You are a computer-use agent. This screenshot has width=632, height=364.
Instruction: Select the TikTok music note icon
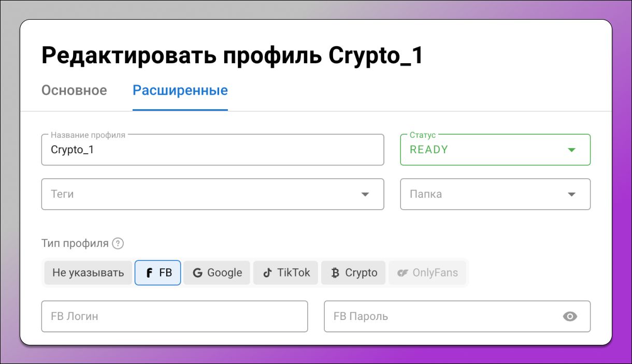(269, 272)
